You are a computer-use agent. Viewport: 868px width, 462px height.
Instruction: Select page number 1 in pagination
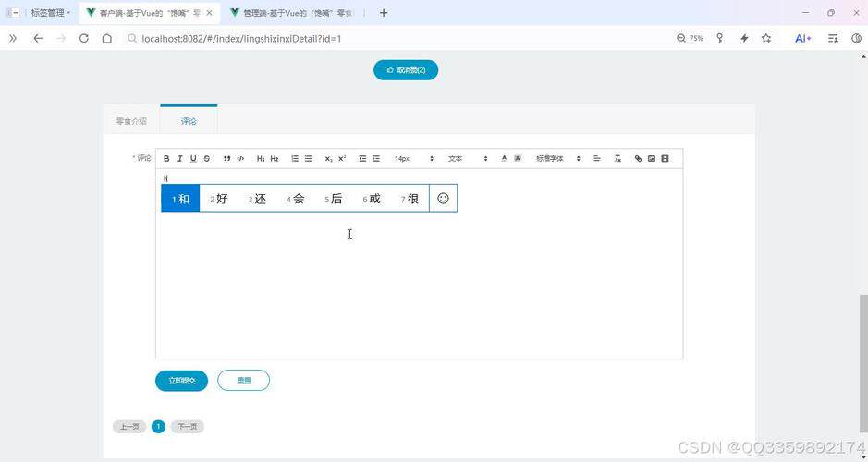pyautogui.click(x=158, y=427)
